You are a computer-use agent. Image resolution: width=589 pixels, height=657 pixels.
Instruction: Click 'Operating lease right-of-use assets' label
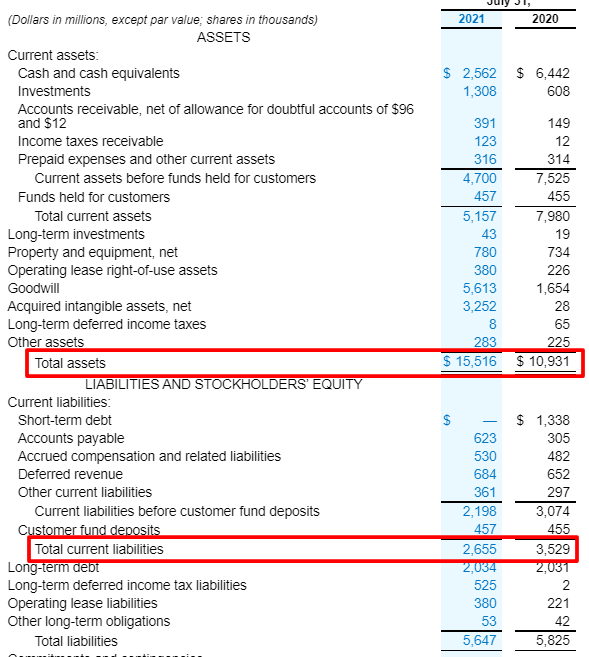pyautogui.click(x=112, y=271)
